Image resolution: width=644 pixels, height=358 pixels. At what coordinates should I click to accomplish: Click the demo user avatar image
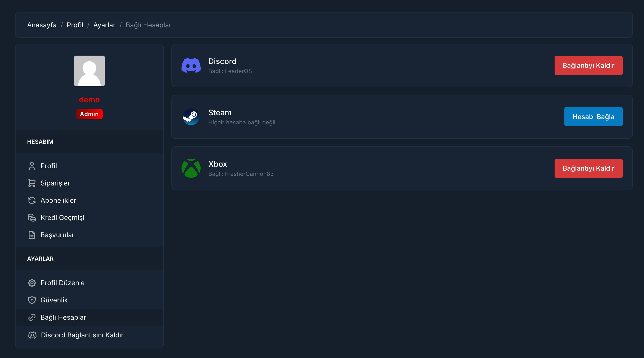coord(89,71)
